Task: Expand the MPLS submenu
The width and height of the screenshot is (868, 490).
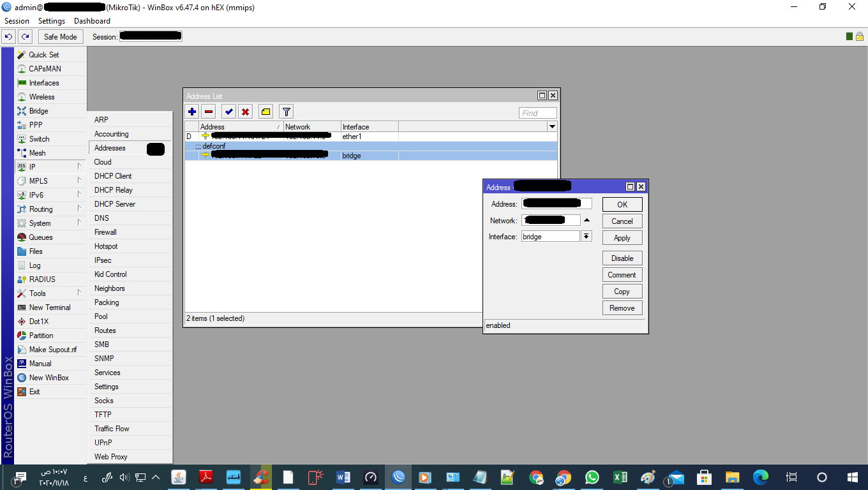Action: point(50,181)
